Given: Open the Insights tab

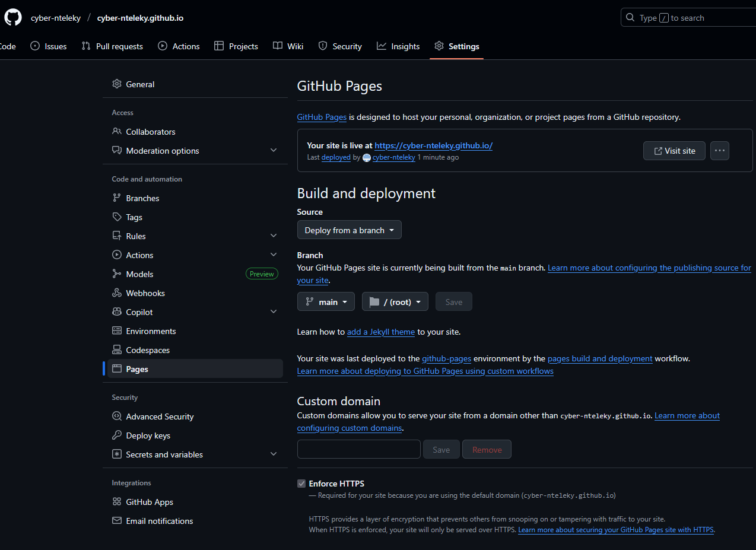Looking at the screenshot, I should (x=398, y=46).
